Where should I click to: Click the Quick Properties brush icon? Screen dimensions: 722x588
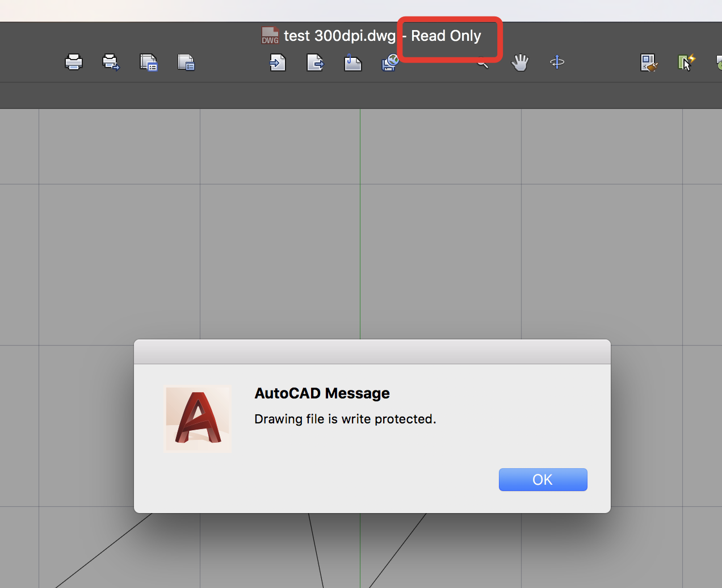(649, 62)
